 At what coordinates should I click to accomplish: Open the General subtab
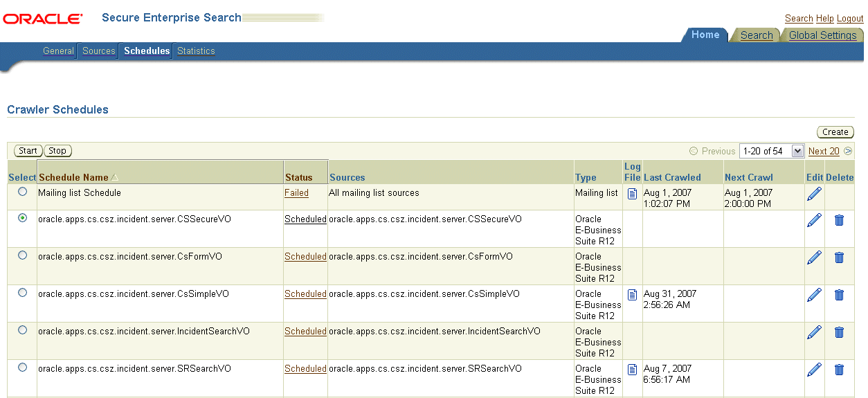[58, 51]
